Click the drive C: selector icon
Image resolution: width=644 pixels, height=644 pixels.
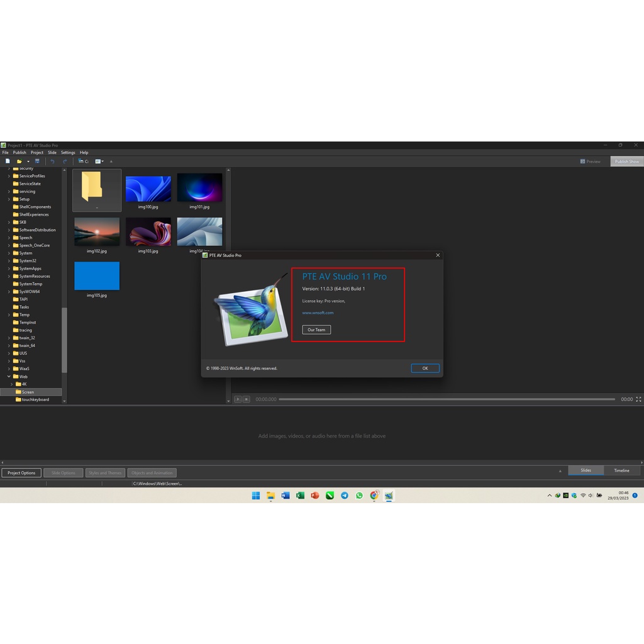coord(84,162)
